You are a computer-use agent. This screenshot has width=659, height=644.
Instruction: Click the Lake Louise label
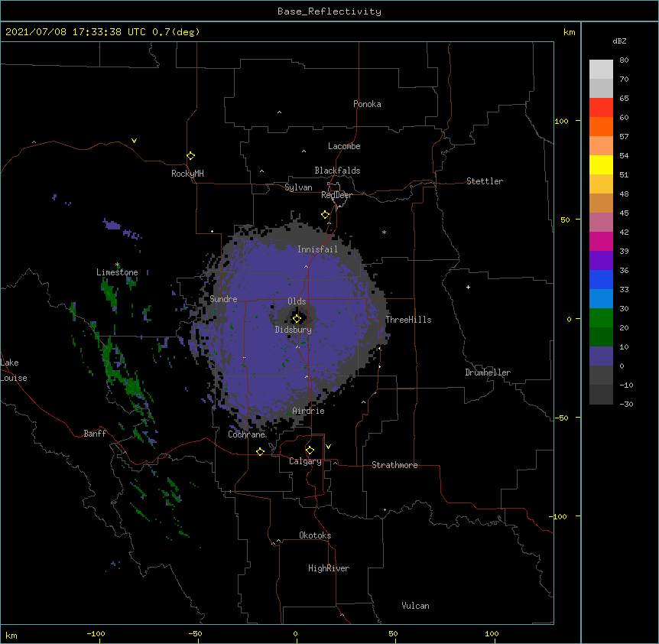pos(14,370)
